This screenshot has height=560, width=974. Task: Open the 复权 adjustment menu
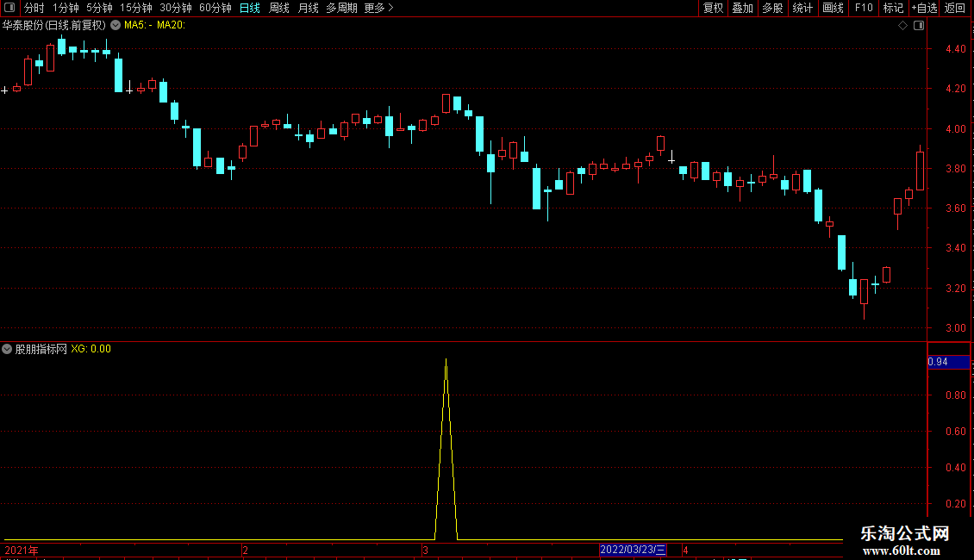[x=713, y=8]
